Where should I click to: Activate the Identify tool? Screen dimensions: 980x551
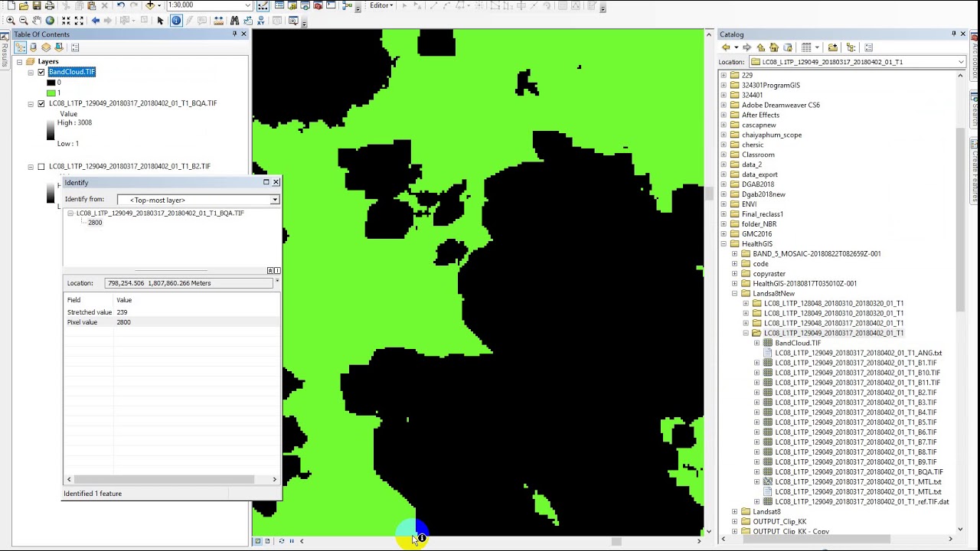point(176,21)
